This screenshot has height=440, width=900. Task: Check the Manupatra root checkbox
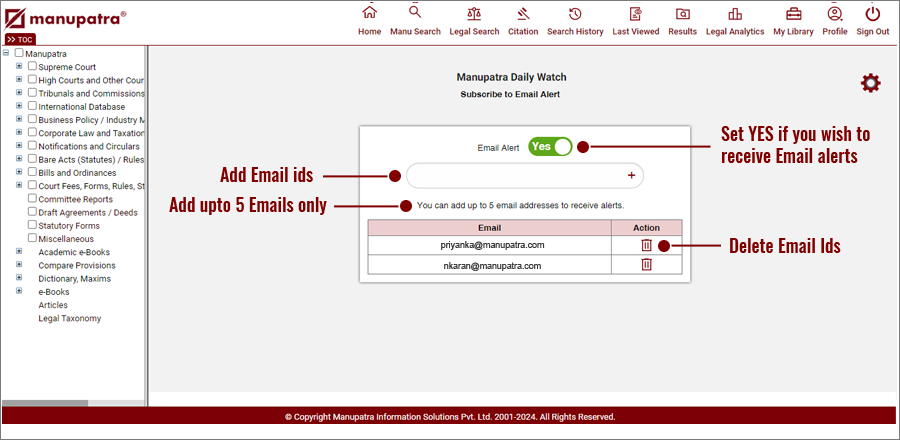coord(19,53)
